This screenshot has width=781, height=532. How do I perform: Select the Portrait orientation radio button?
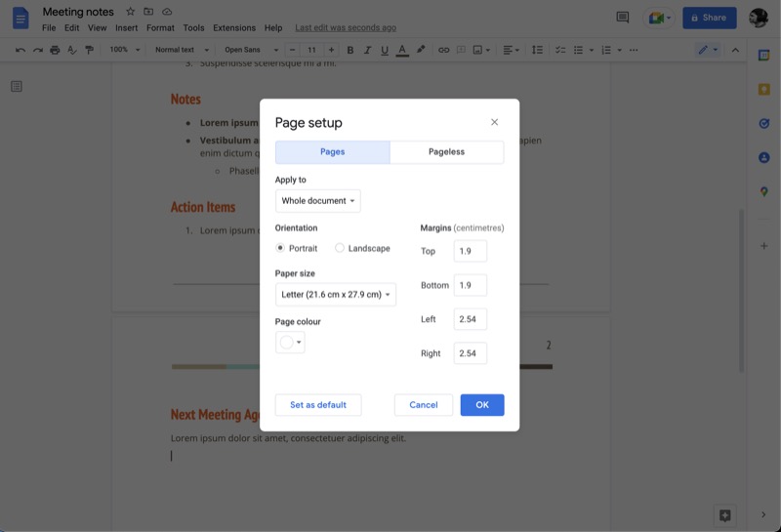point(280,248)
